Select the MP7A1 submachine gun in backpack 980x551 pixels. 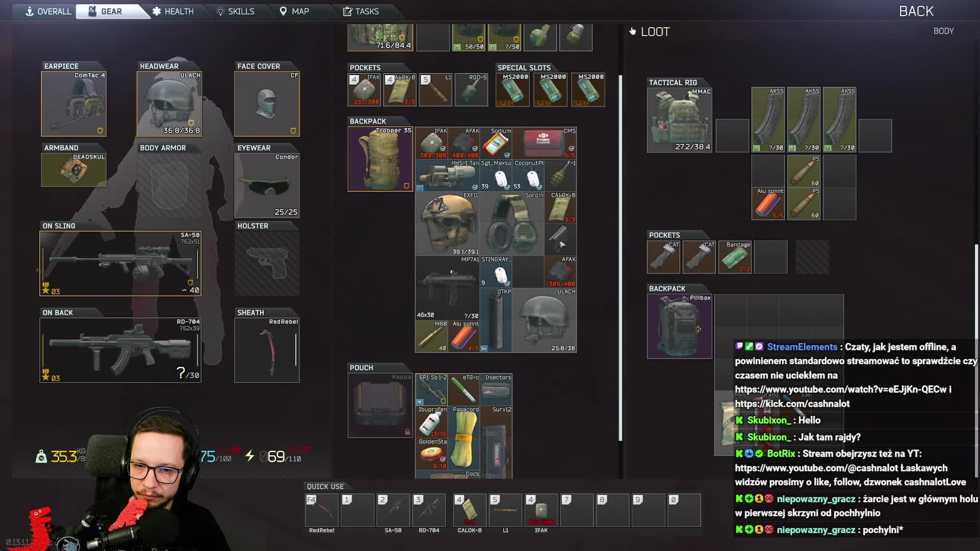pos(447,288)
